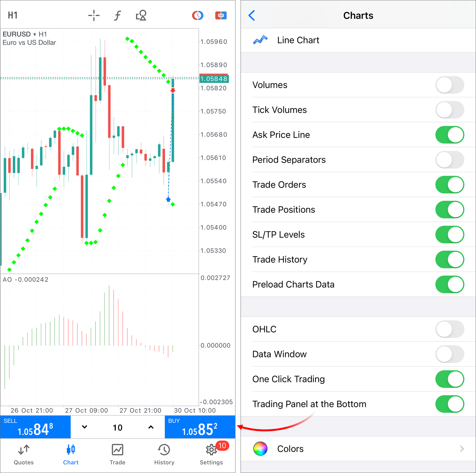Open the History screen icon
This screenshot has width=476, height=473.
pyautogui.click(x=164, y=454)
